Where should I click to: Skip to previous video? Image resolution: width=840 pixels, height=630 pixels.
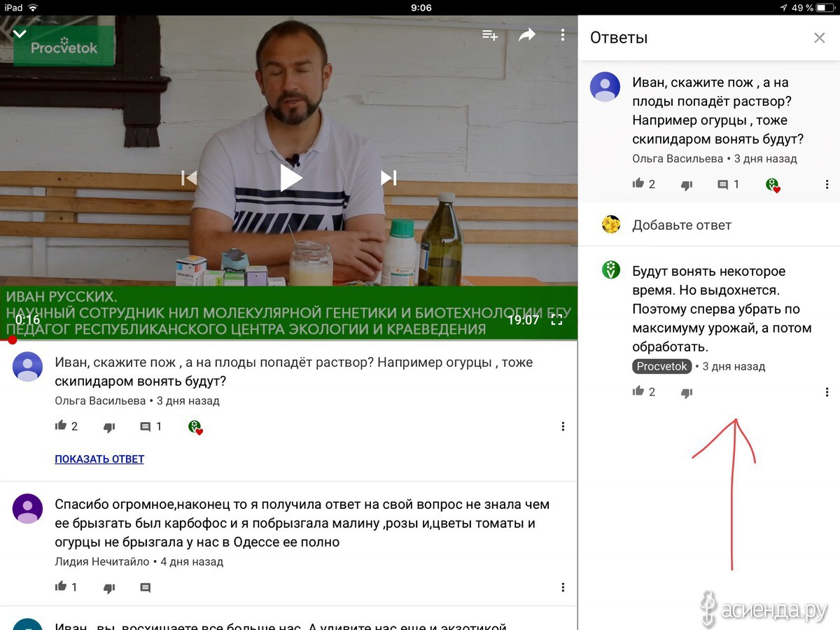(189, 178)
